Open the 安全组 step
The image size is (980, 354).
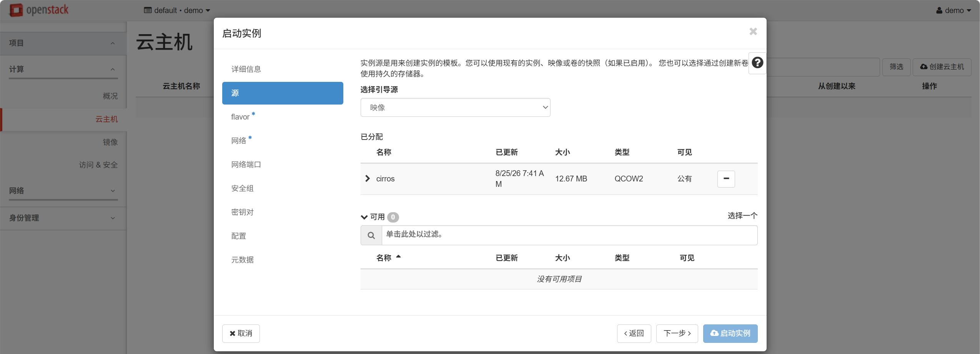[283, 188]
